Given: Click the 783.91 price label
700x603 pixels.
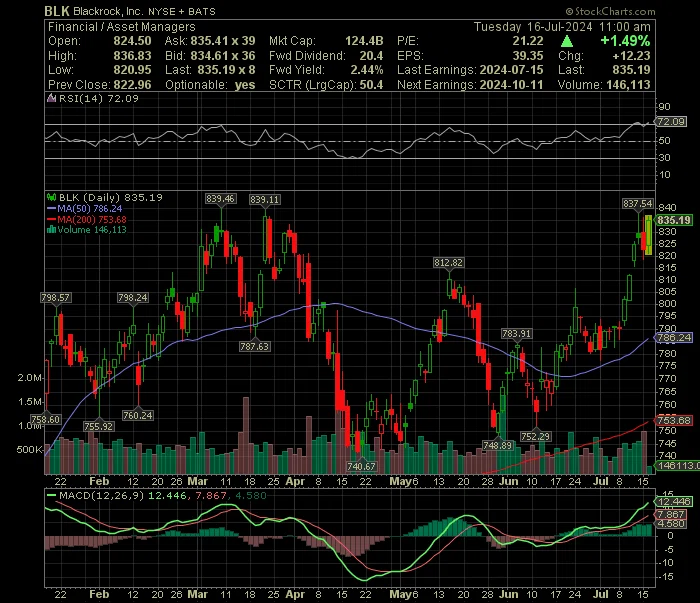Looking at the screenshot, I should (517, 333).
